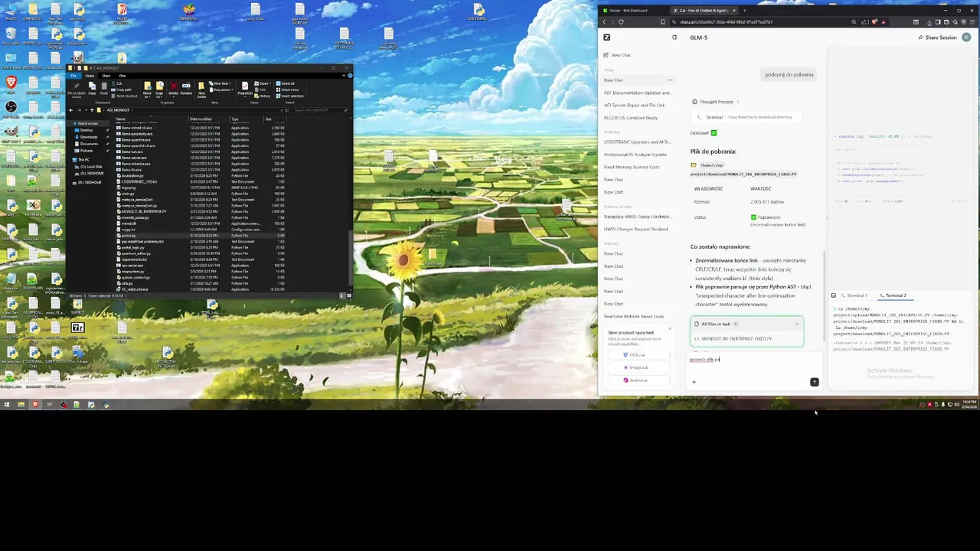
Task: Bookmark the page in the browser toolbar
Action: (662, 21)
